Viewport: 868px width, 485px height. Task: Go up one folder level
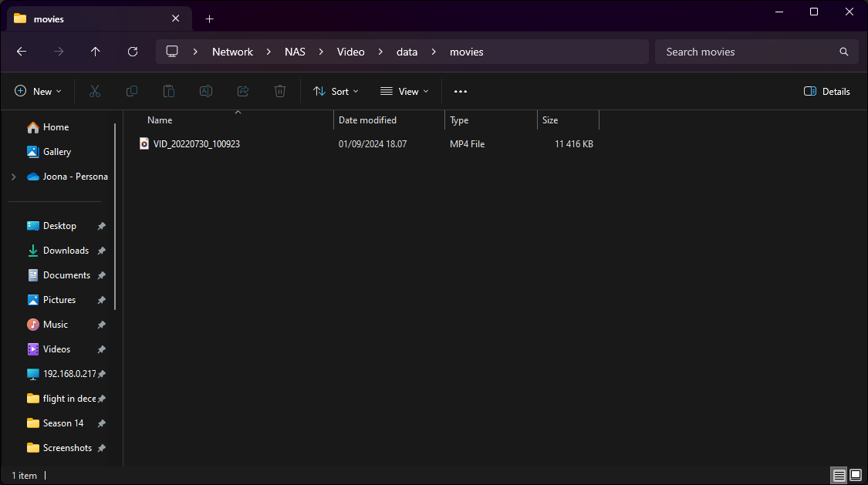click(x=95, y=52)
